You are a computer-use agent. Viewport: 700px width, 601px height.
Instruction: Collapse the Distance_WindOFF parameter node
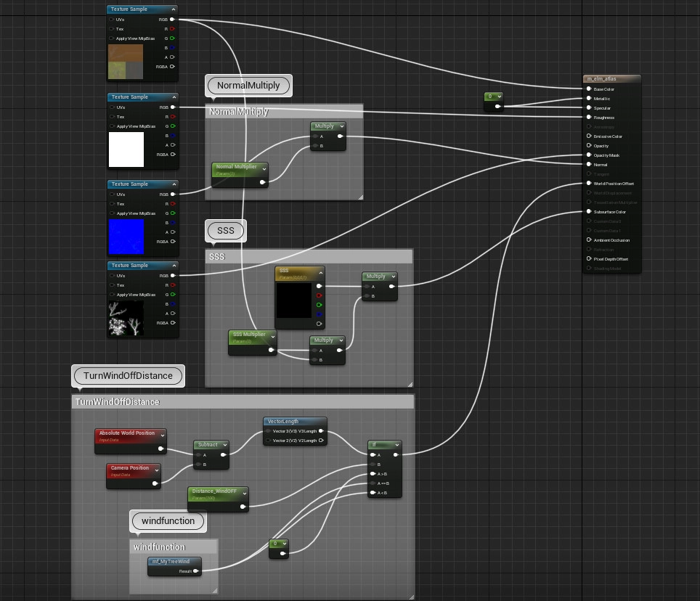[243, 493]
